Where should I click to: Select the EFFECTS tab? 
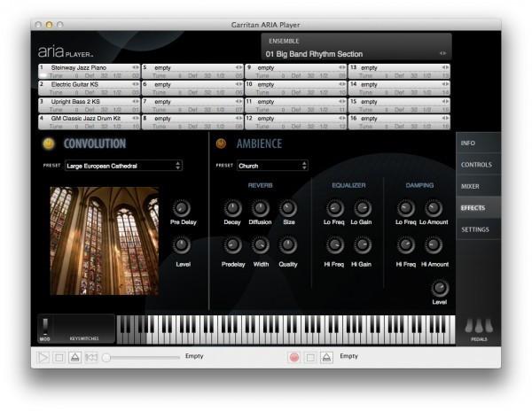pyautogui.click(x=479, y=208)
